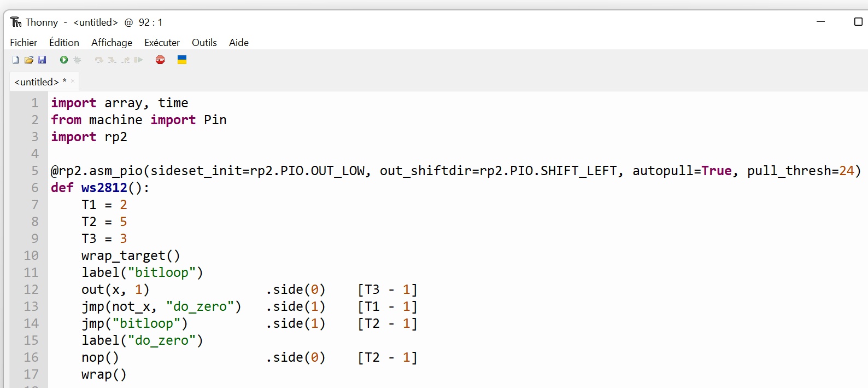Click the Step into debug icon

click(112, 60)
